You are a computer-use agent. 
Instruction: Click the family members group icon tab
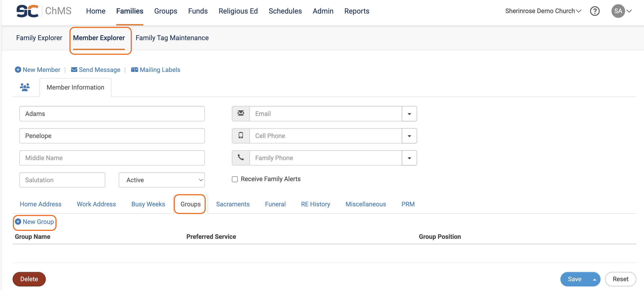pyautogui.click(x=25, y=87)
